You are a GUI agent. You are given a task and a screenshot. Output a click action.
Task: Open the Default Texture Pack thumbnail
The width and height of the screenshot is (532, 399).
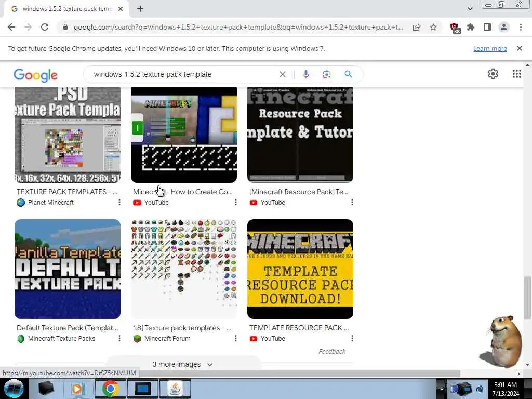pos(68,269)
